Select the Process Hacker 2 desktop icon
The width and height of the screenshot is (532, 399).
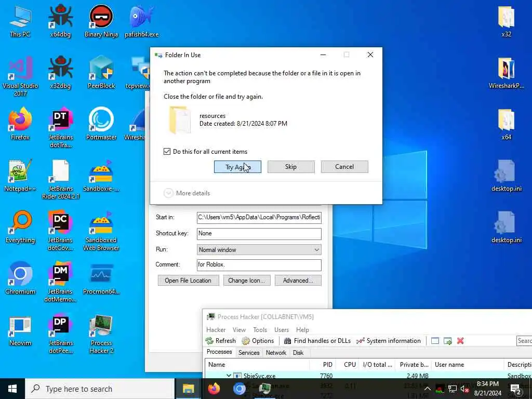point(101,334)
